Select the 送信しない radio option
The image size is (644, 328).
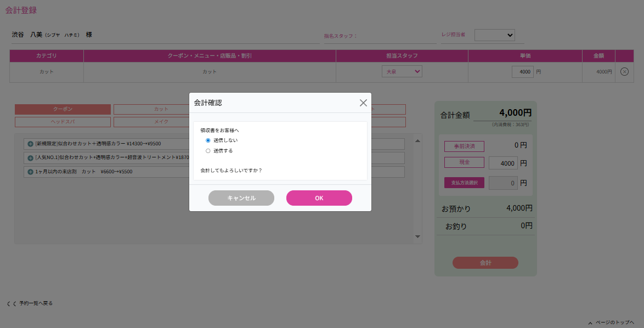click(x=208, y=140)
